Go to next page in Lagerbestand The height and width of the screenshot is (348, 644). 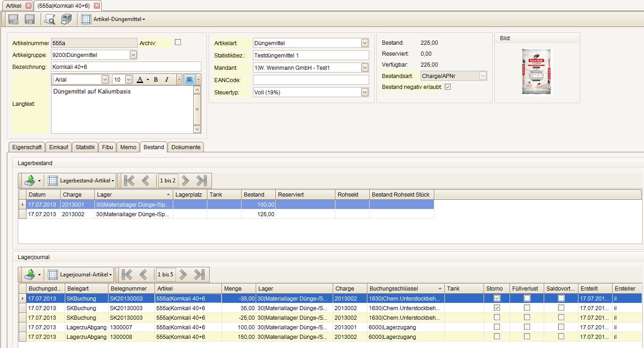coord(185,181)
